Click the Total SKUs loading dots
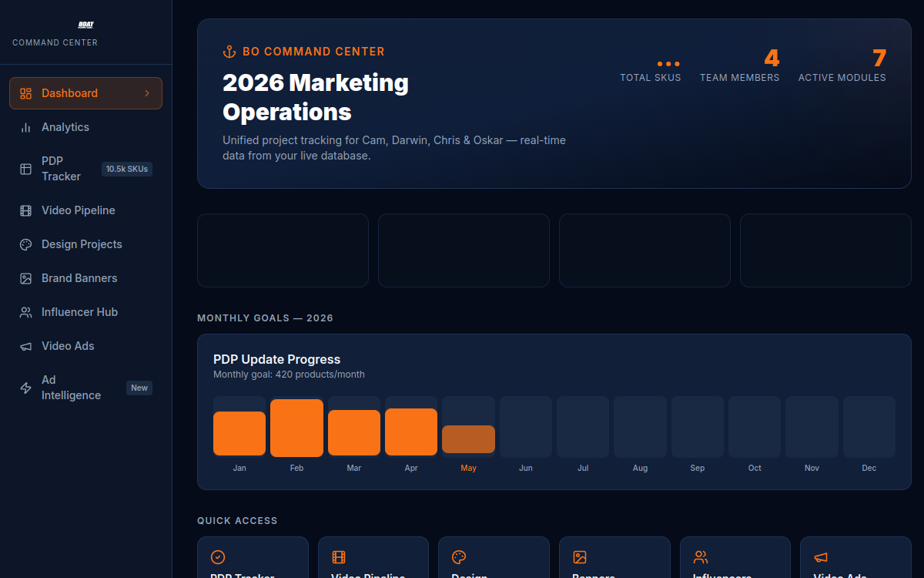Viewport: 924px width, 578px height. tap(668, 63)
